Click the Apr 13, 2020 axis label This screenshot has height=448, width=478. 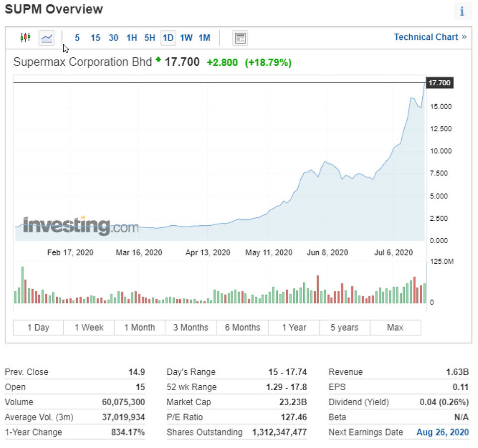click(x=208, y=252)
